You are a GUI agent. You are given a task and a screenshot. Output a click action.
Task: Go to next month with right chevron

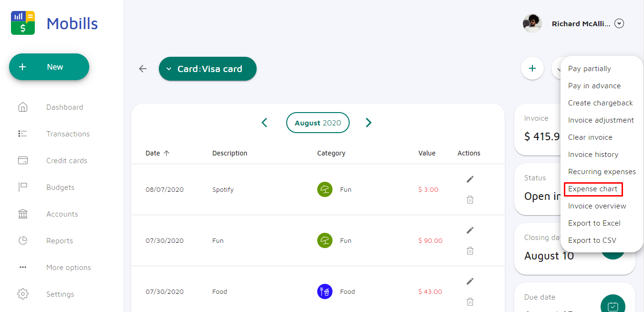tap(368, 123)
